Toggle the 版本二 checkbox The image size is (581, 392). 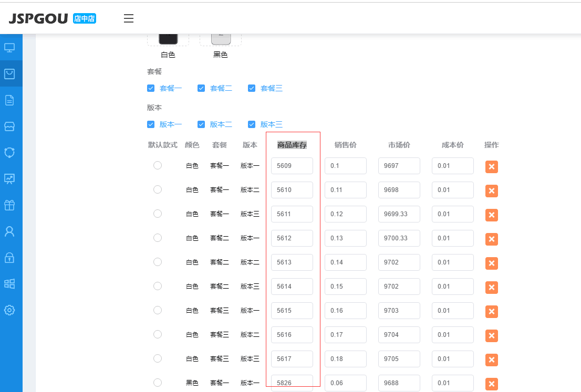click(x=201, y=124)
